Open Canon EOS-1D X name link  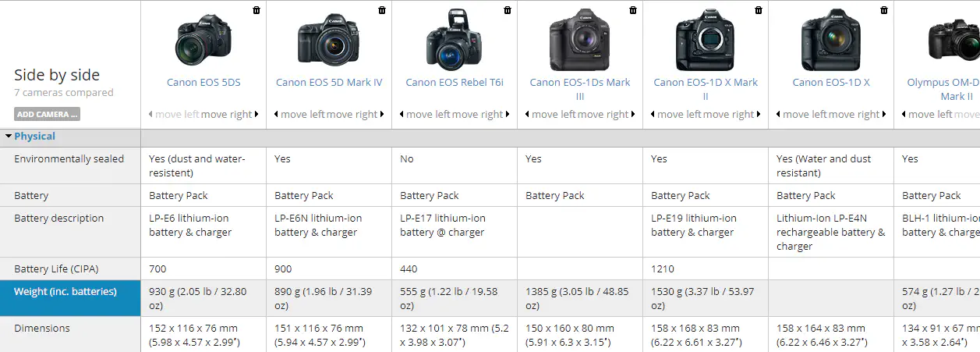click(x=831, y=82)
